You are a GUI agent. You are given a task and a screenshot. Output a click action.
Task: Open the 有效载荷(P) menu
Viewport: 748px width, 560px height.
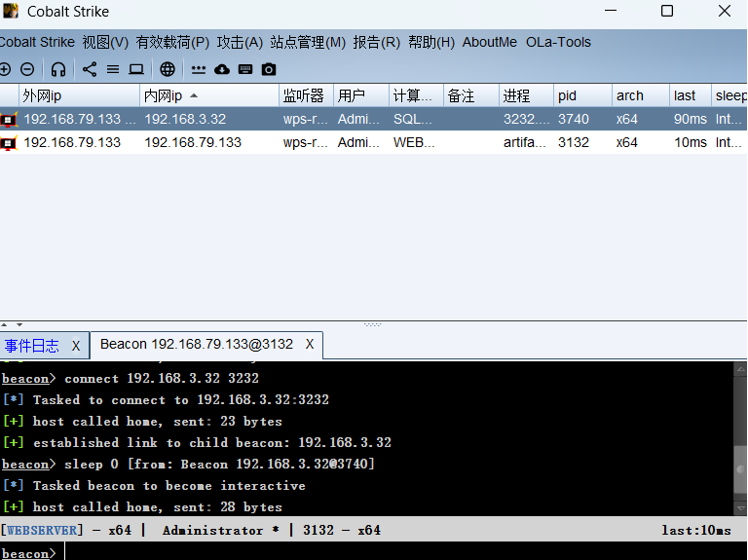[172, 42]
